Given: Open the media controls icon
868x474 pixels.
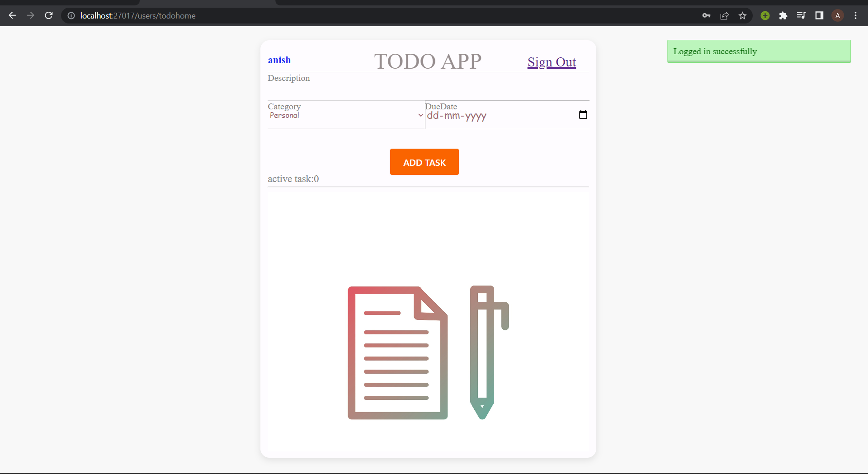Looking at the screenshot, I should click(x=801, y=15).
